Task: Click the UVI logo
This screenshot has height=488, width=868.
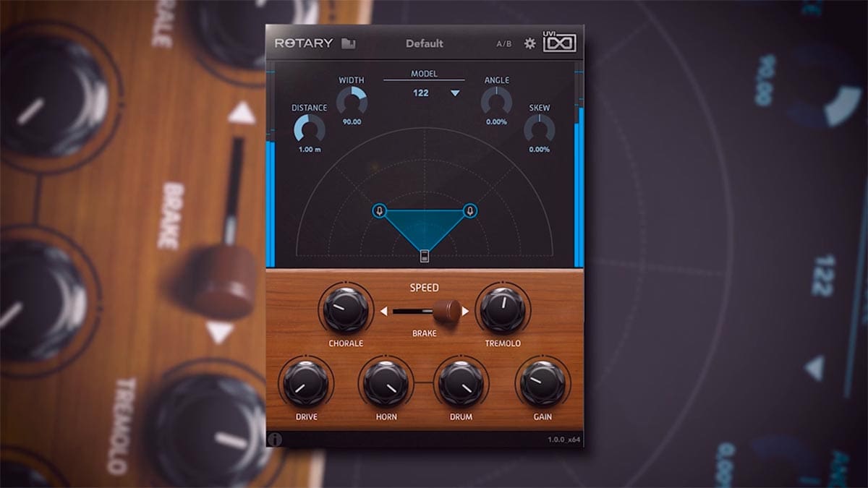Action: (560, 43)
